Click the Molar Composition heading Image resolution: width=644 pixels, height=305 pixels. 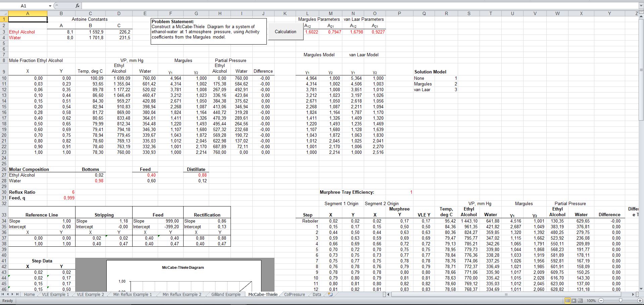point(29,169)
